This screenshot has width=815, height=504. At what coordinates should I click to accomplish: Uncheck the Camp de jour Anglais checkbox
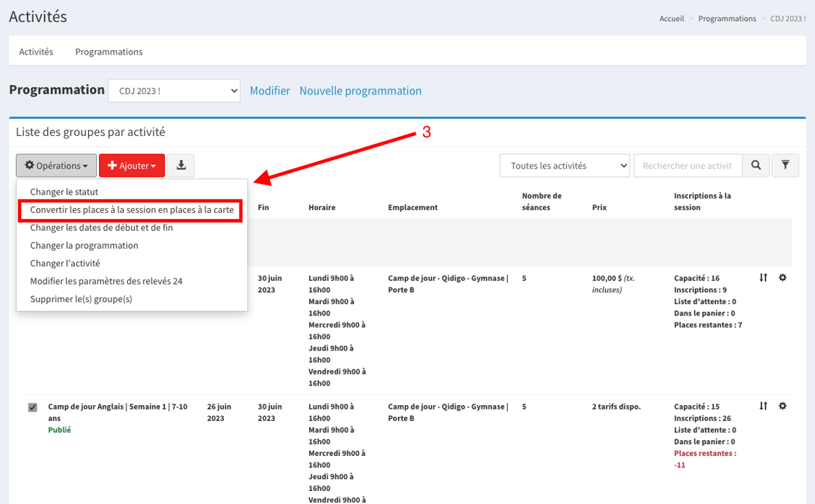33,407
